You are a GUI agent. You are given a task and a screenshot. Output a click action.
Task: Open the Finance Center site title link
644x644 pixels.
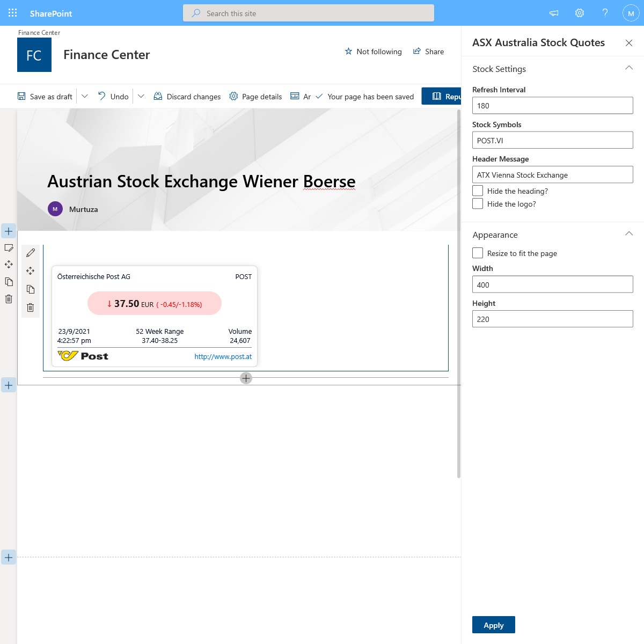click(x=107, y=55)
